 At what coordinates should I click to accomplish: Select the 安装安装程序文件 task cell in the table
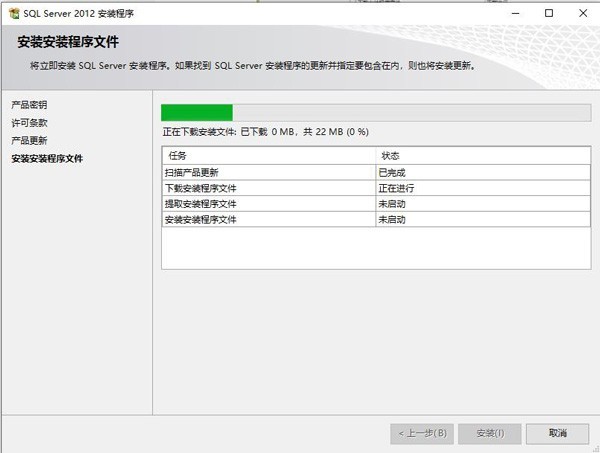coord(269,220)
